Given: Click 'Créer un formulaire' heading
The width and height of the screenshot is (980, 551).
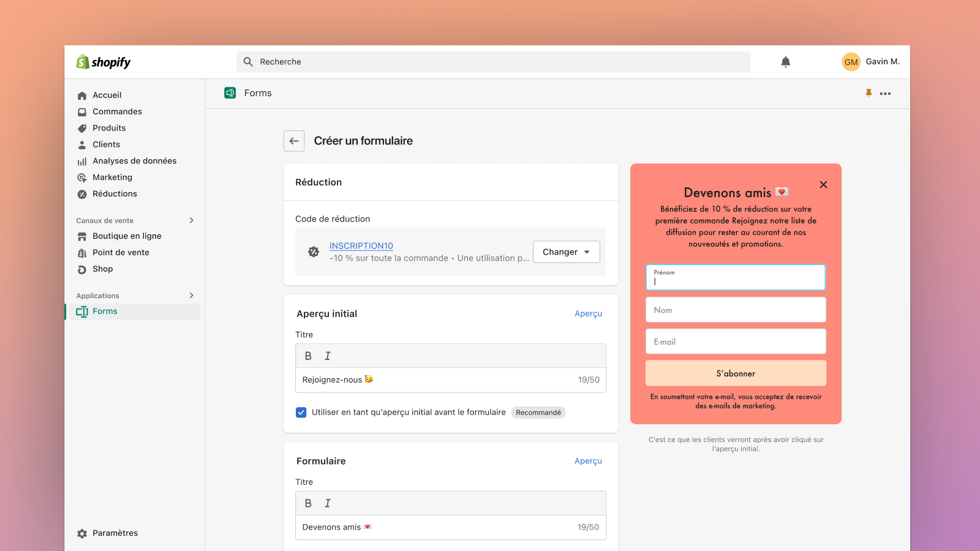Looking at the screenshot, I should point(363,141).
